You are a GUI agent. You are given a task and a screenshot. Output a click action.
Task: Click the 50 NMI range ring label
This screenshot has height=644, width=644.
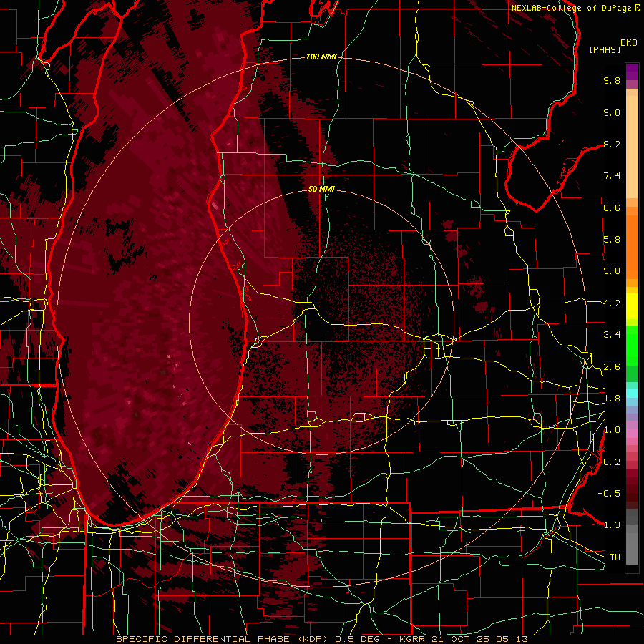pyautogui.click(x=321, y=189)
